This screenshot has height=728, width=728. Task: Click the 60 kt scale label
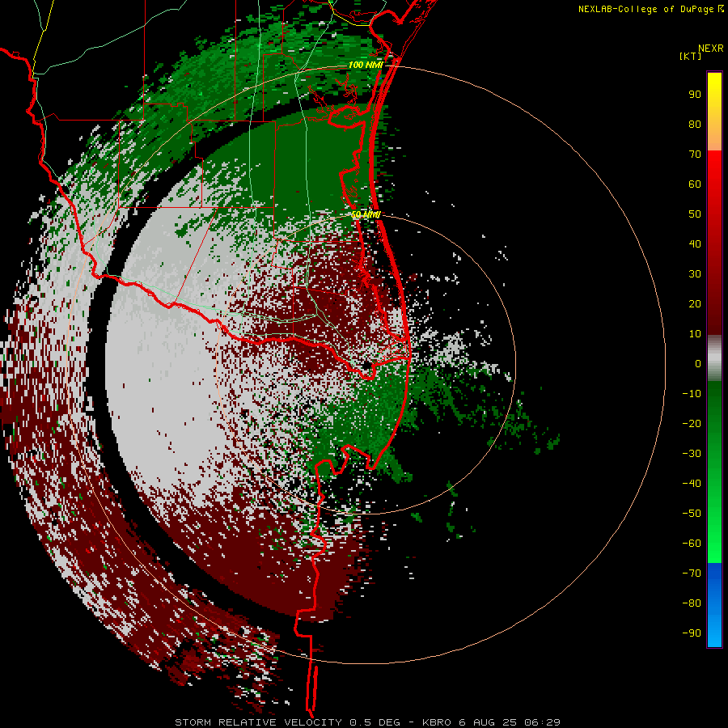(x=695, y=184)
